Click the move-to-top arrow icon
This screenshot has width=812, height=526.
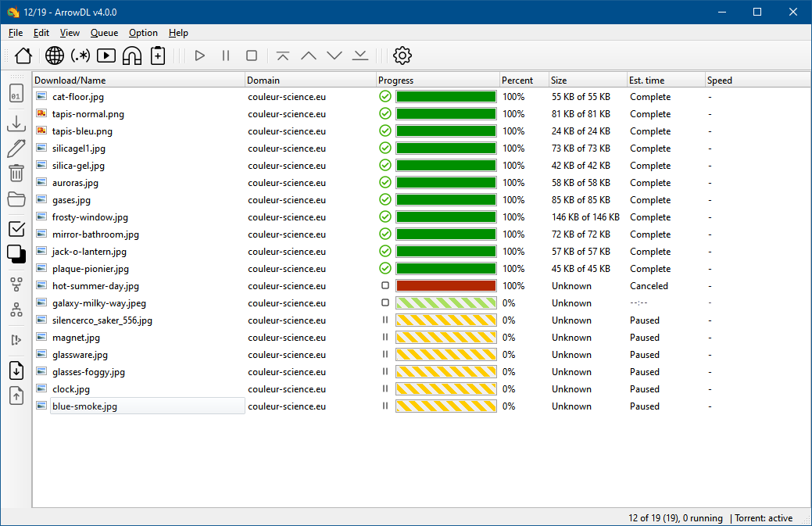pyautogui.click(x=283, y=55)
